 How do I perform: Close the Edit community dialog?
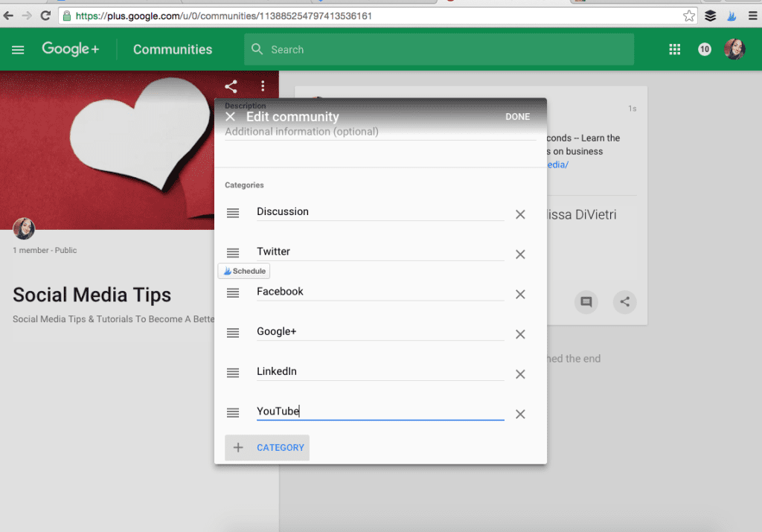click(x=230, y=117)
